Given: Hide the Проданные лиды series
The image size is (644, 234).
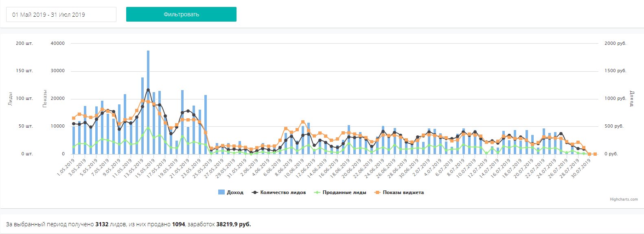Looking at the screenshot, I should coord(344,192).
